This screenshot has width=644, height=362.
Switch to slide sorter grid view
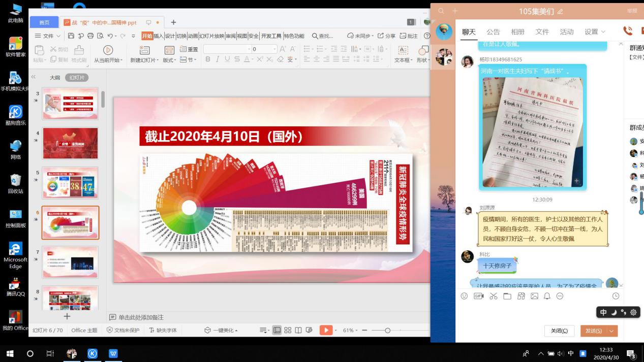(x=288, y=331)
